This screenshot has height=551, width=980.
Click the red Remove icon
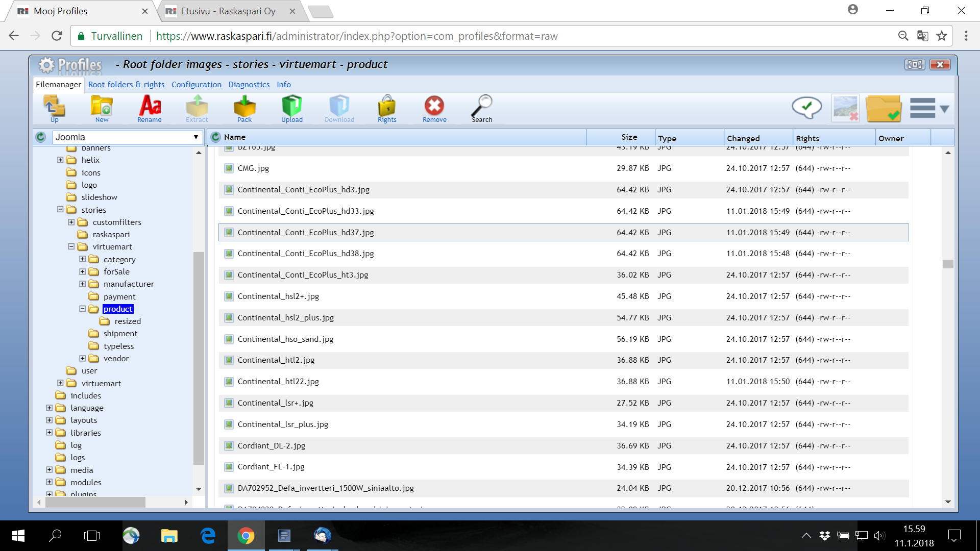pyautogui.click(x=434, y=108)
